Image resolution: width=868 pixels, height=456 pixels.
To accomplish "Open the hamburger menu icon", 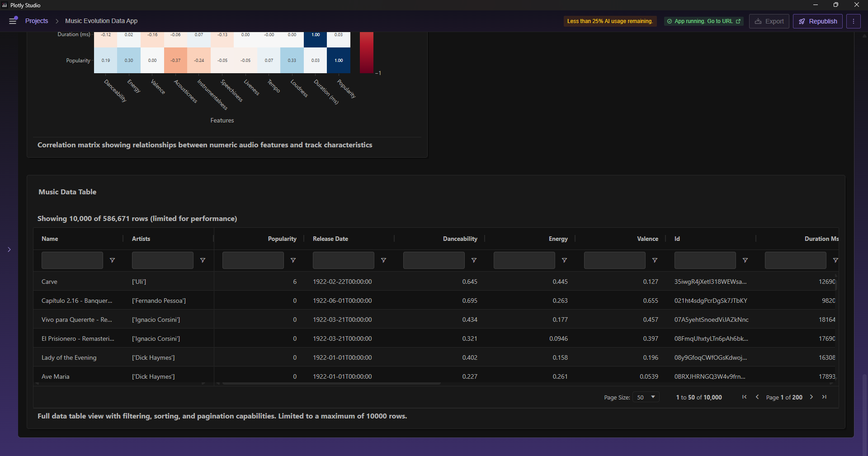I will point(13,21).
